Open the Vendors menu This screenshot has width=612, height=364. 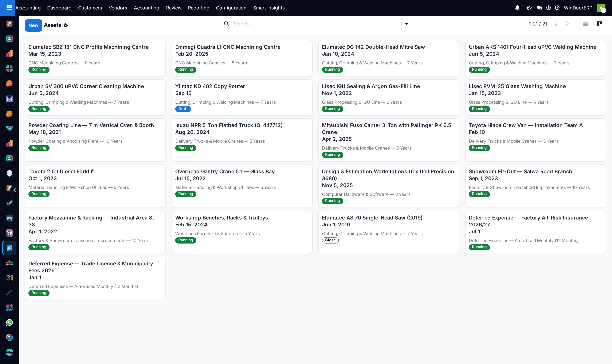pos(118,8)
